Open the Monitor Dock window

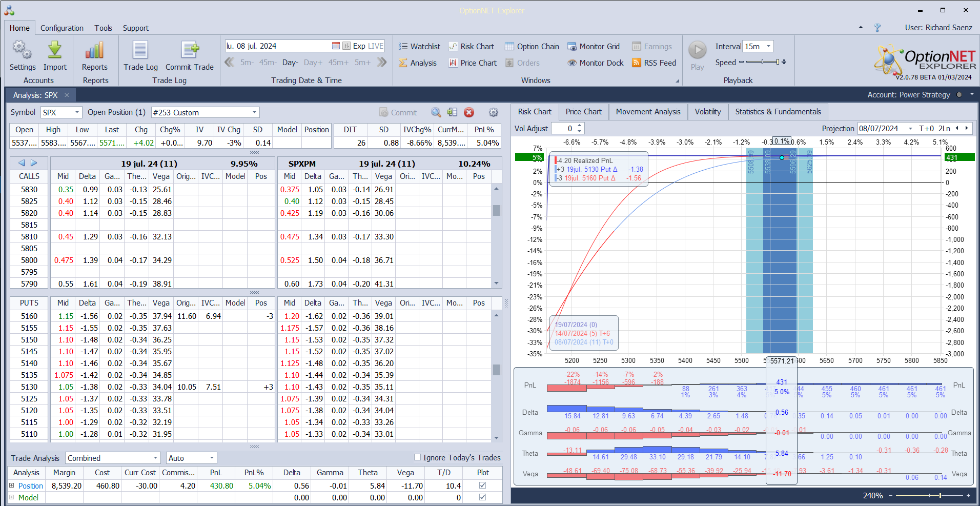click(x=596, y=63)
